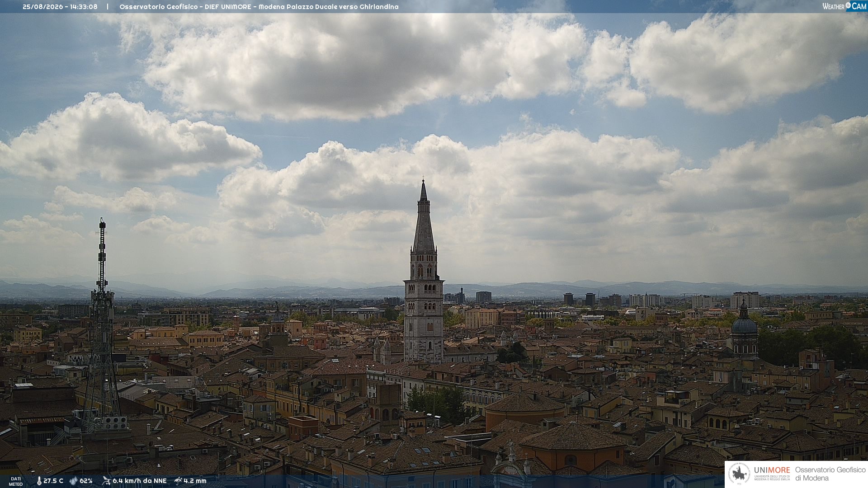Select the 6.4 km/h da NNE wind reading
The width and height of the screenshot is (868, 488).
(140, 481)
